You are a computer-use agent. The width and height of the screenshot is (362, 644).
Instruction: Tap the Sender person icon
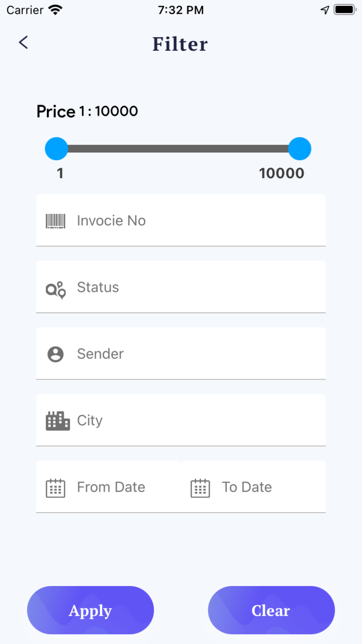pos(55,354)
